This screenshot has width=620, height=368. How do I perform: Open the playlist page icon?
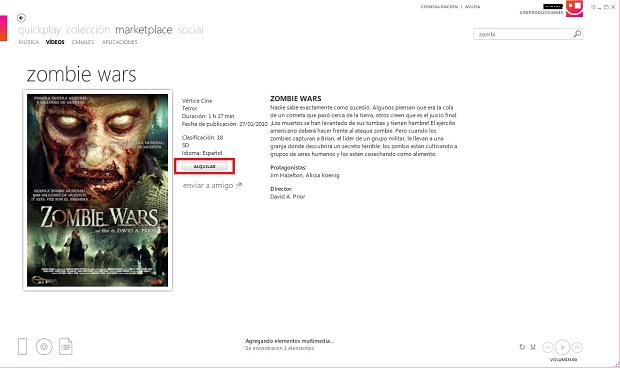(x=66, y=347)
